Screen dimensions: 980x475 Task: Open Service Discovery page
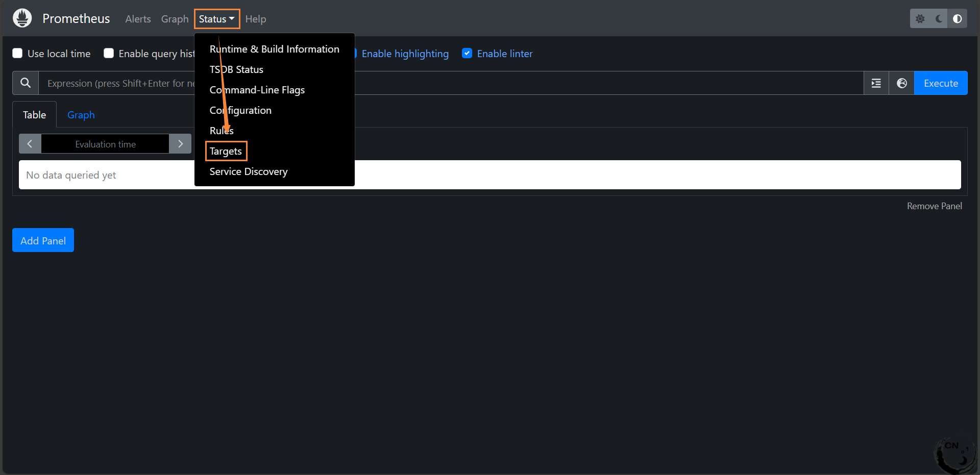(249, 171)
